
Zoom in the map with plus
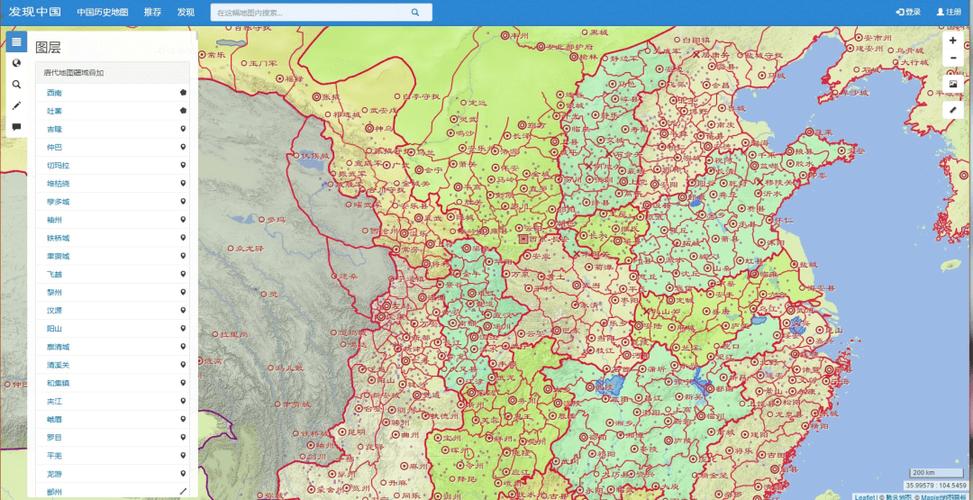pyautogui.click(x=953, y=41)
